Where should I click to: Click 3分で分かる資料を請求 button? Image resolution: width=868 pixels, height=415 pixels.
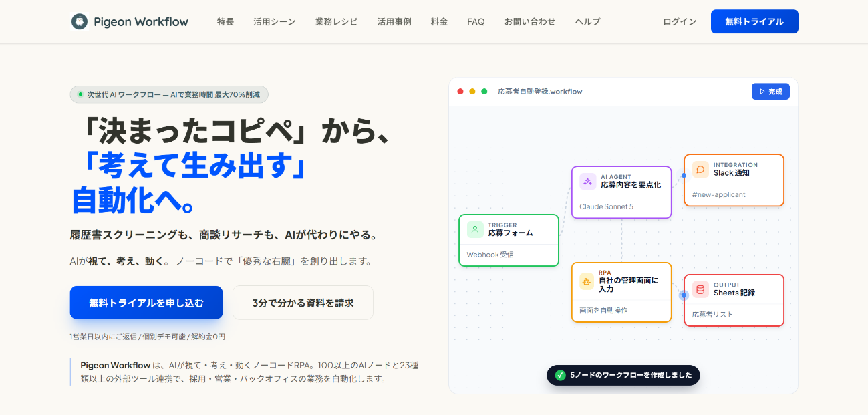(x=303, y=303)
